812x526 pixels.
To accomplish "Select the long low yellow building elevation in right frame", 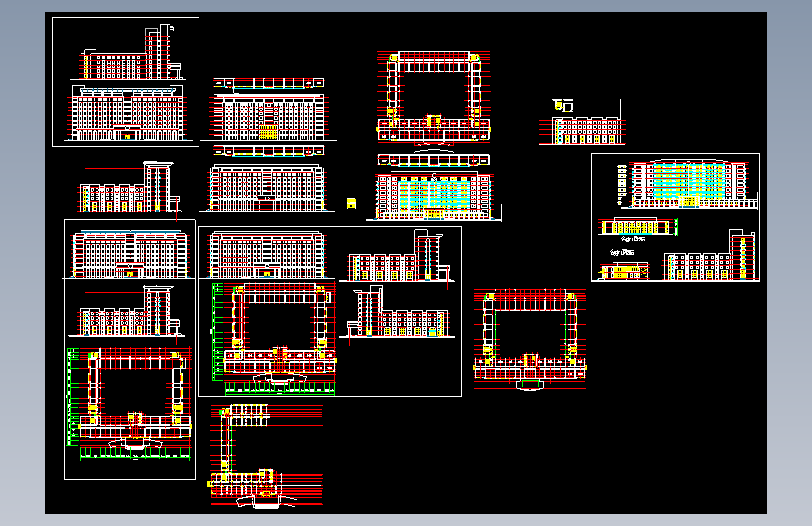I will point(637,226).
